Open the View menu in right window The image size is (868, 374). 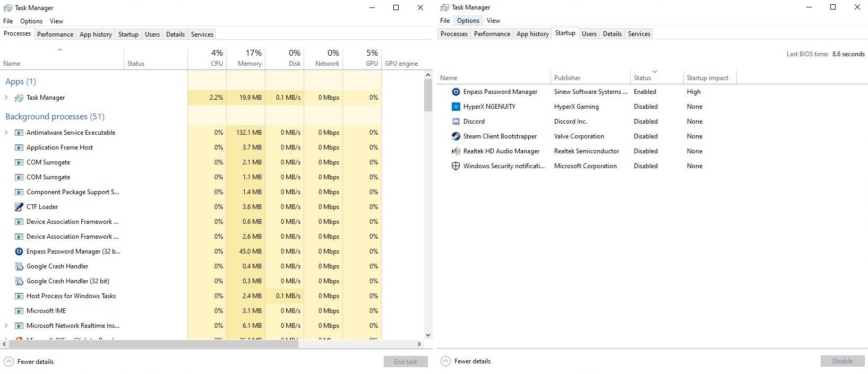click(493, 21)
